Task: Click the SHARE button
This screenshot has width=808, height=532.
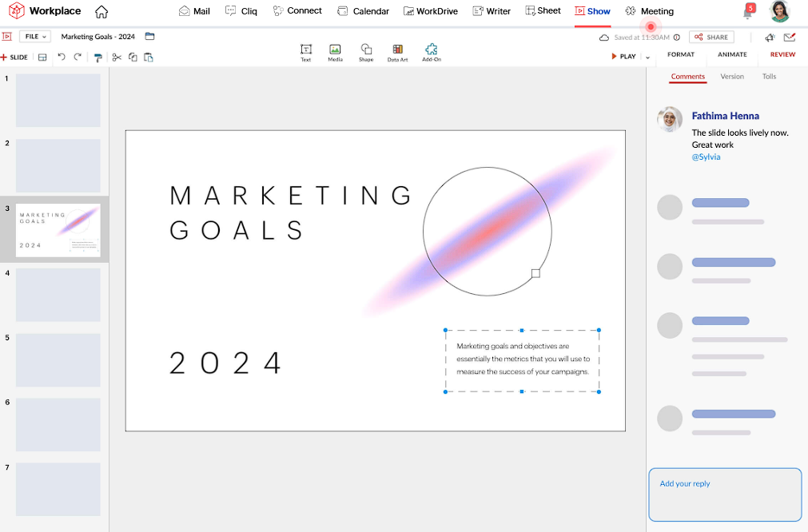Action: pos(711,38)
